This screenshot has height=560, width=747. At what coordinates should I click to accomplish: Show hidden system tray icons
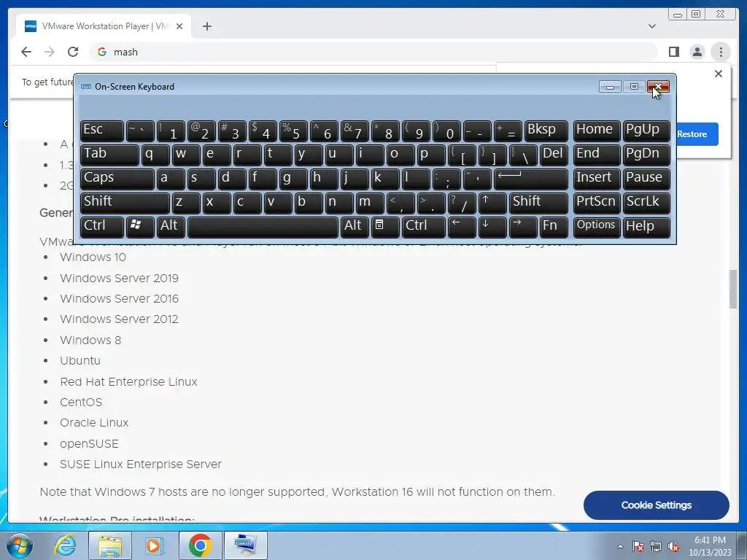620,546
